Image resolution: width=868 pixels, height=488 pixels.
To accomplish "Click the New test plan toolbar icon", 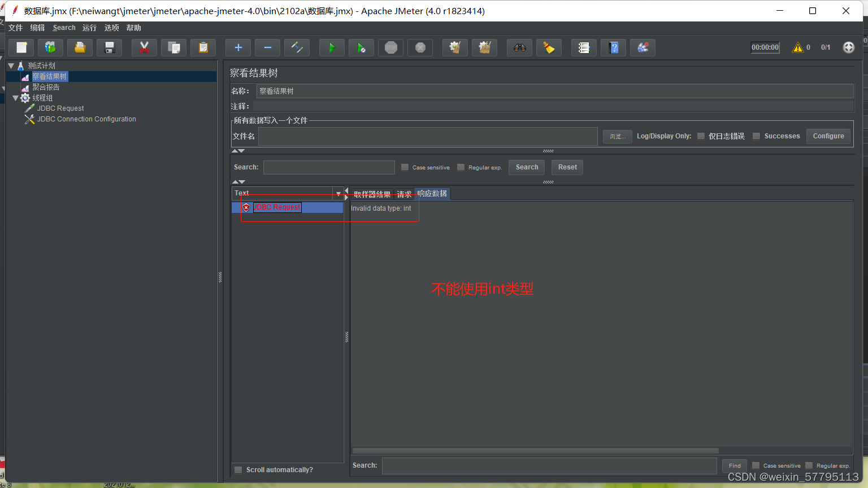I will pos(21,47).
